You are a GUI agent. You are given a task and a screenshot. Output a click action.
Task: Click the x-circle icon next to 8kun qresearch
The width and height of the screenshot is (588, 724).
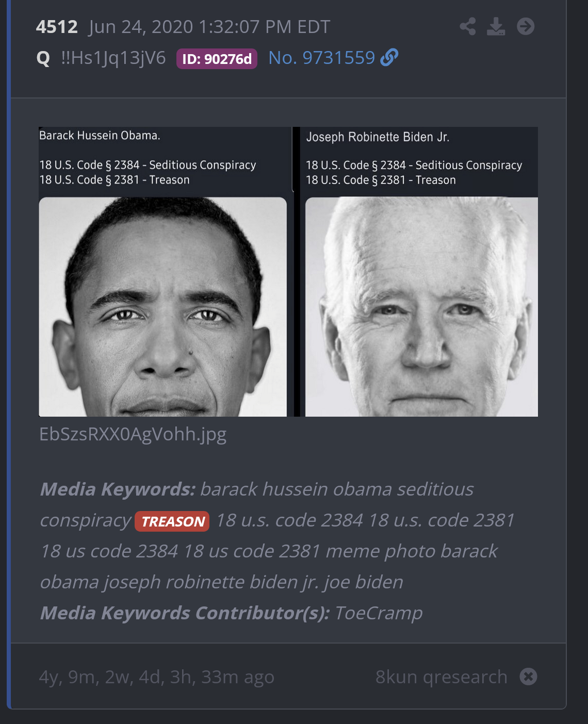tap(528, 677)
